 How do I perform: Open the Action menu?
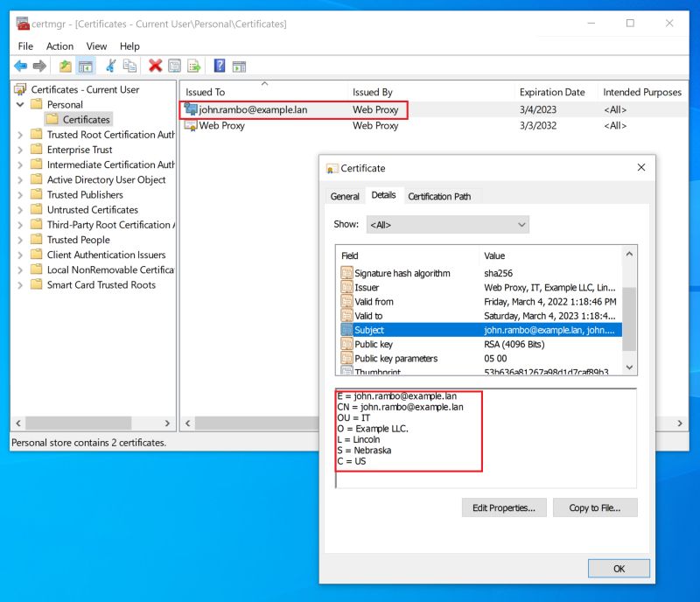59,46
